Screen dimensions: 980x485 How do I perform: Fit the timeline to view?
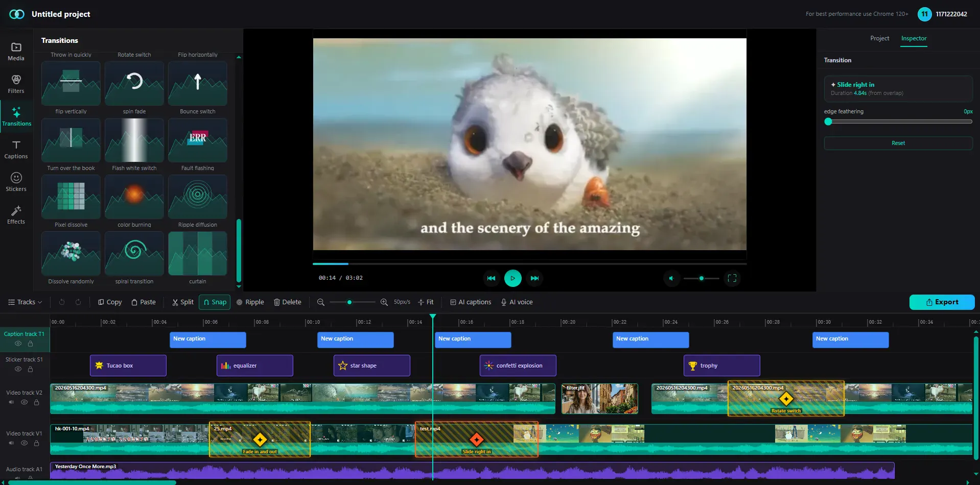point(426,302)
